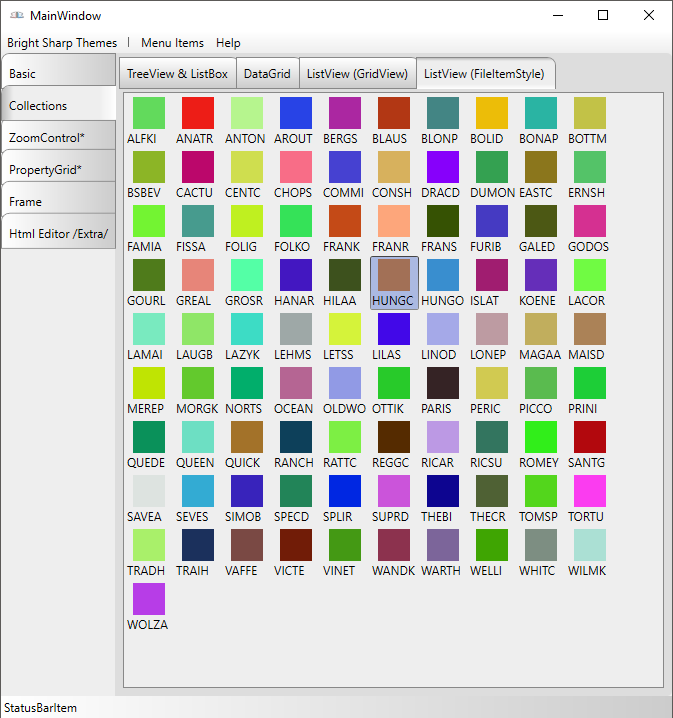Click the TORTU magenta color swatch
This screenshot has width=673, height=718.
pyautogui.click(x=589, y=491)
